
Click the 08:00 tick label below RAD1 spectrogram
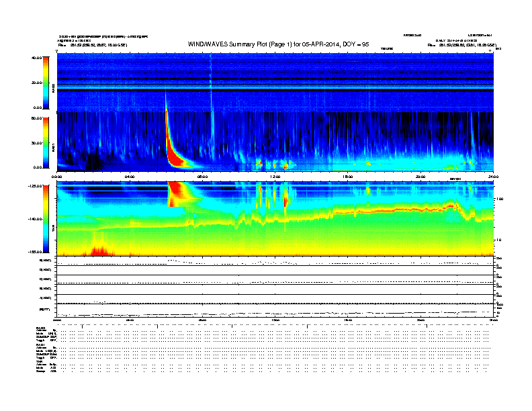(202, 177)
